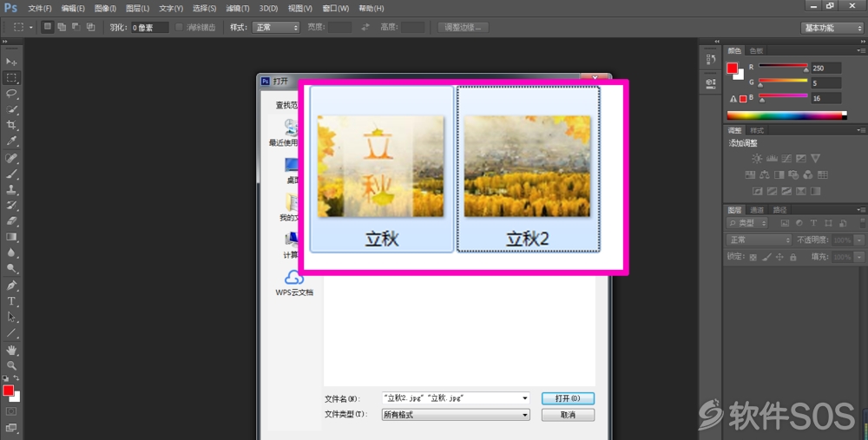The width and height of the screenshot is (868, 440).
Task: Open WPS云文档 location in dialog sidebar
Action: click(x=294, y=284)
